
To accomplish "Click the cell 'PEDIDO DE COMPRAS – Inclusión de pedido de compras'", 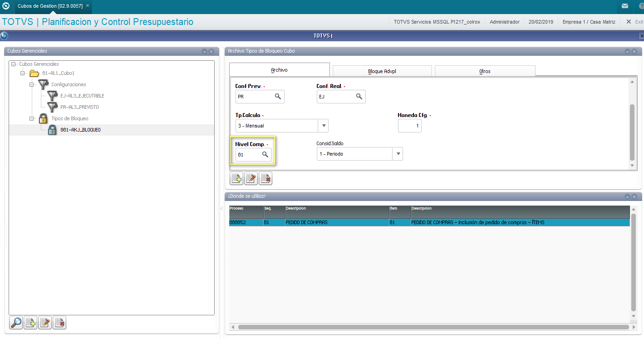I will coord(521,222).
